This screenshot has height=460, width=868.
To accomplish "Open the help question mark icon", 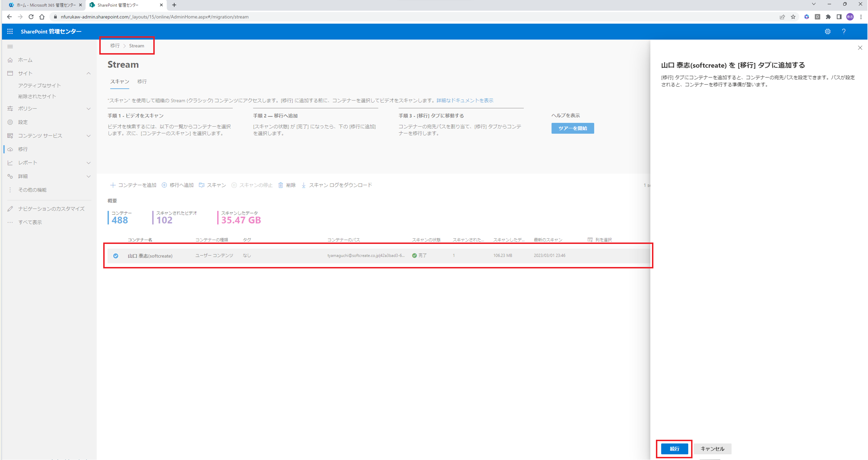I will [x=844, y=31].
